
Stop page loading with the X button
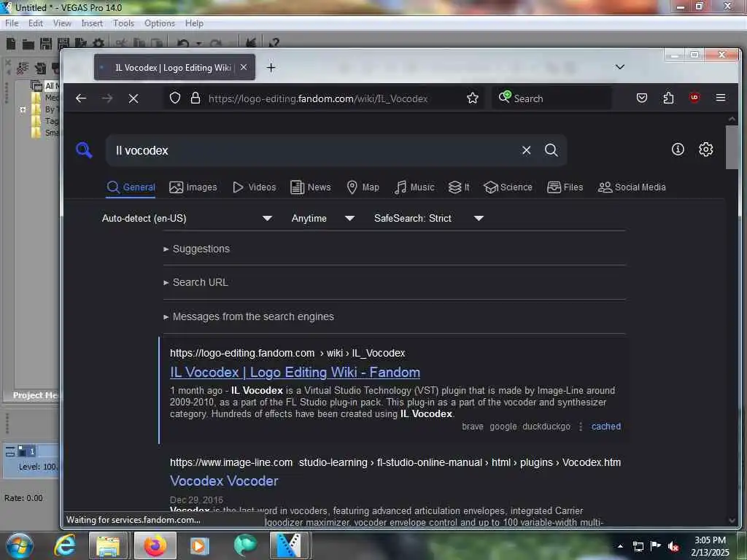133,98
